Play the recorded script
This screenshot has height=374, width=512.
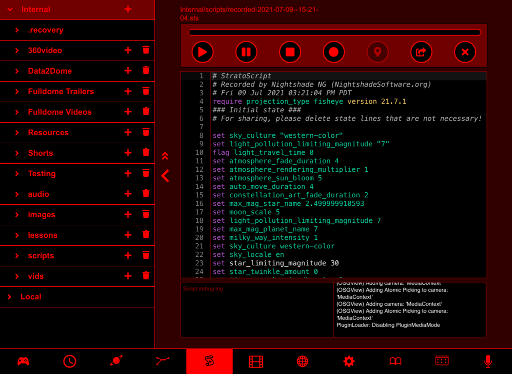pos(202,52)
